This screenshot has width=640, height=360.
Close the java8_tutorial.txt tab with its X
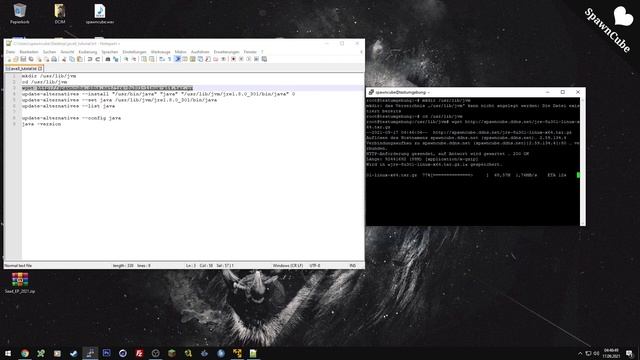tap(40, 69)
